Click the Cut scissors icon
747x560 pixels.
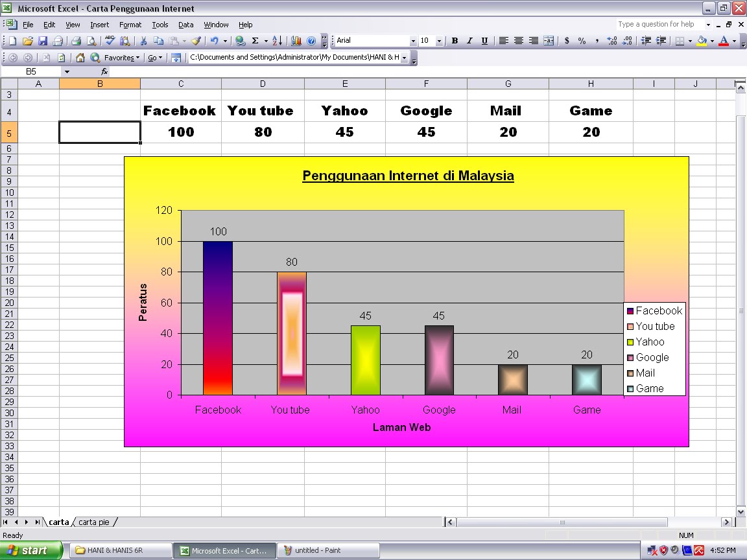[143, 41]
